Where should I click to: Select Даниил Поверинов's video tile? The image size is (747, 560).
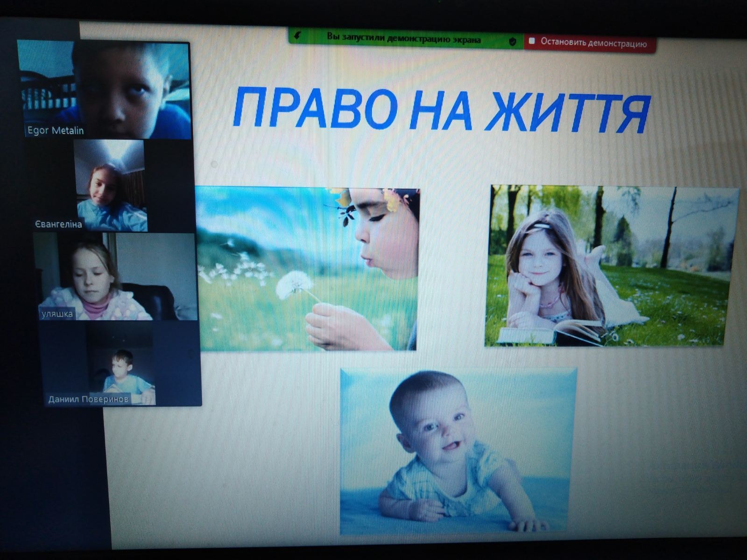(x=121, y=364)
